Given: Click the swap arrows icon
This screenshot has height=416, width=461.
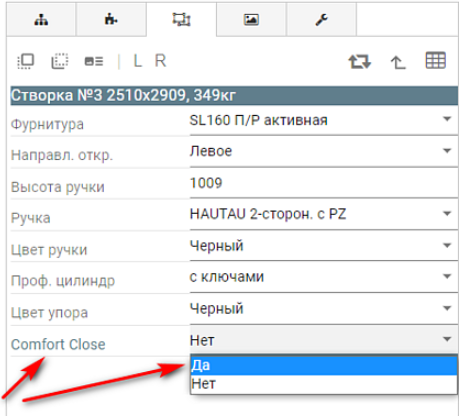Looking at the screenshot, I should 359,62.
